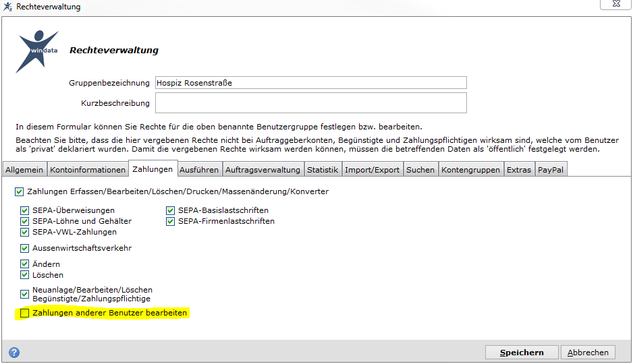Toggle SEPA-Firmenlastschriften checkbox
This screenshot has width=633, height=364.
[x=170, y=221]
